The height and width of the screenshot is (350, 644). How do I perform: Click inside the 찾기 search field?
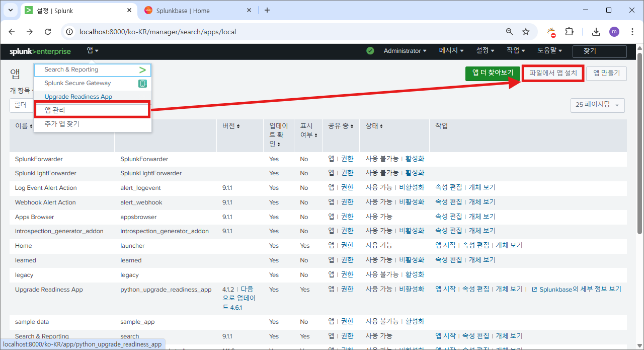(x=600, y=51)
